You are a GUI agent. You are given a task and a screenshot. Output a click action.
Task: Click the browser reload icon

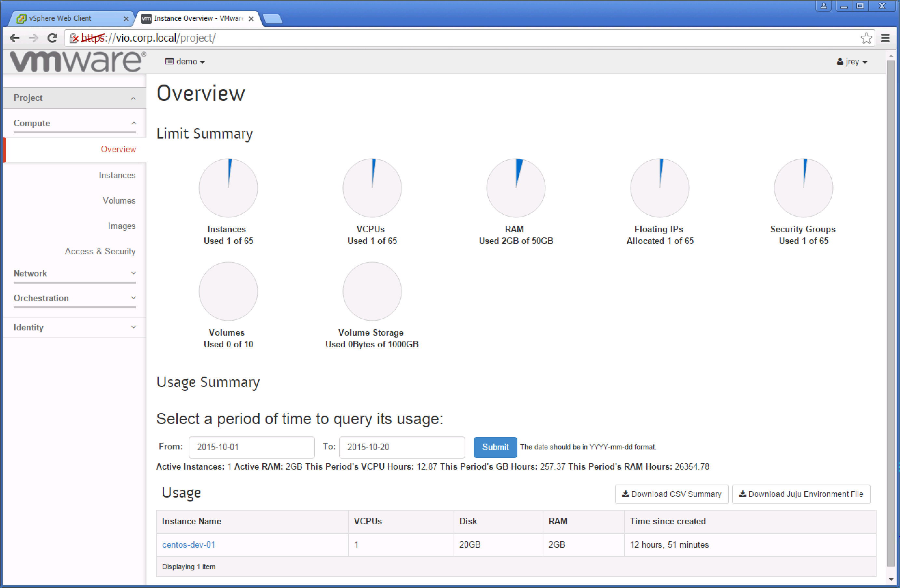(53, 38)
